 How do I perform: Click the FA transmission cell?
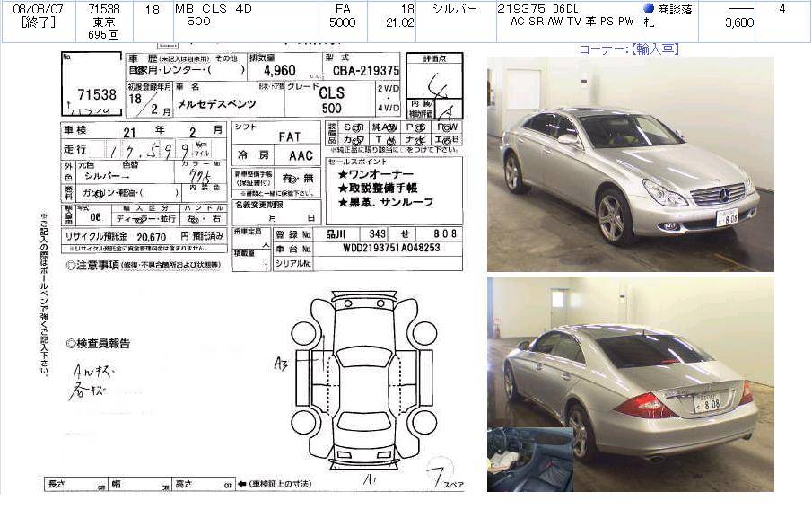(343, 9)
